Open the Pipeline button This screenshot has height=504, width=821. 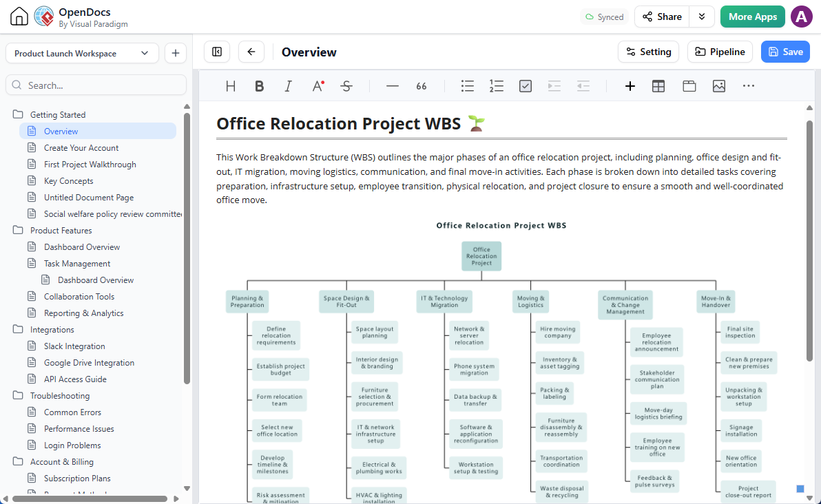coord(720,52)
